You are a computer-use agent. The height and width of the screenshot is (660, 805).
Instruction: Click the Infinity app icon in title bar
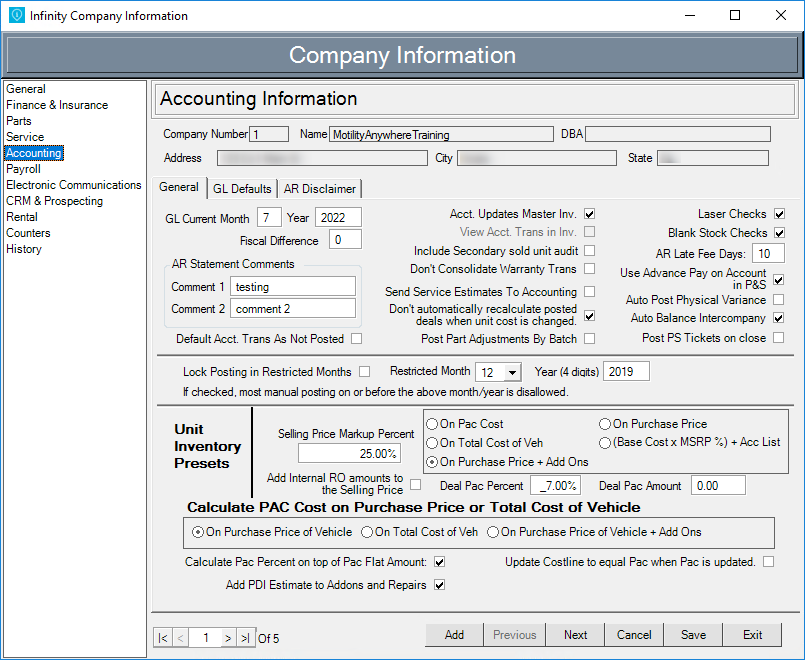[x=16, y=15]
